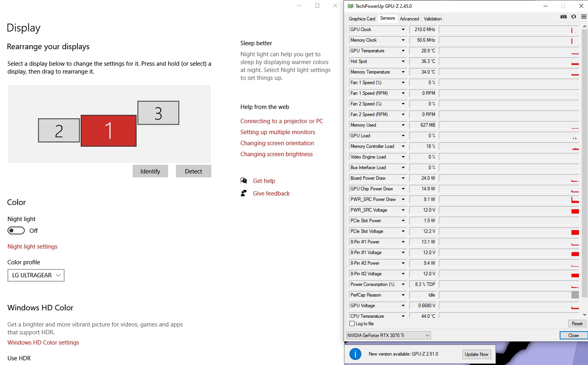Open the GPU-Z hamburger menu
The width and height of the screenshot is (588, 365).
584,17
